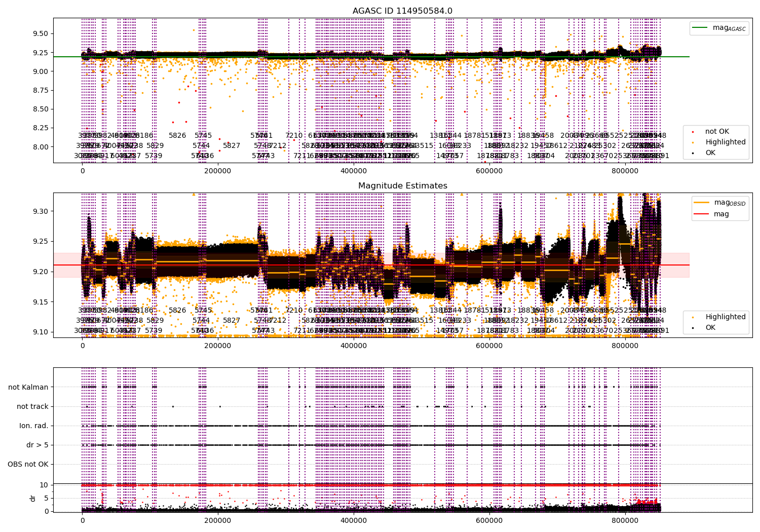760x532 pixels.
Task: Select the 9.30 y-axis tick label
Action: point(40,211)
